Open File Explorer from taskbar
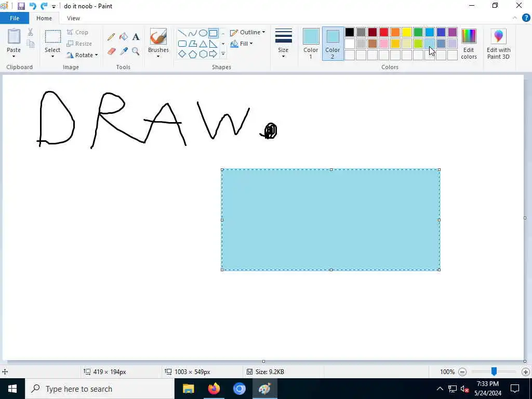The image size is (532, 399). pos(188,389)
